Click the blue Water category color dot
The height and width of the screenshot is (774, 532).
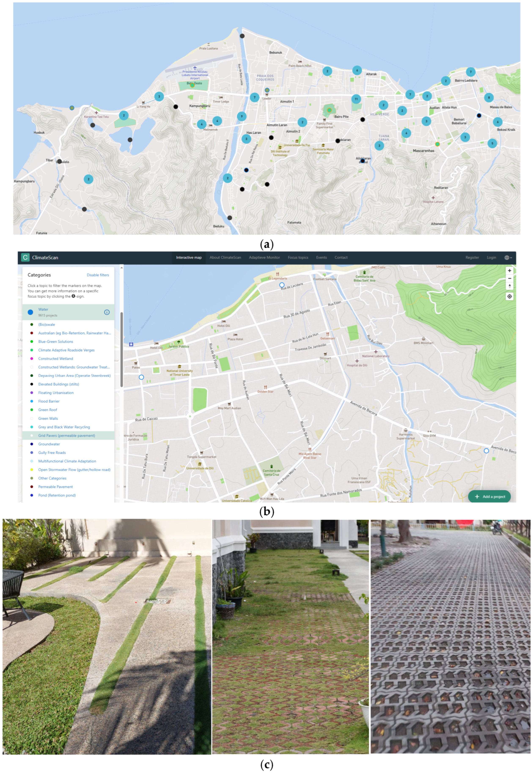(x=30, y=312)
